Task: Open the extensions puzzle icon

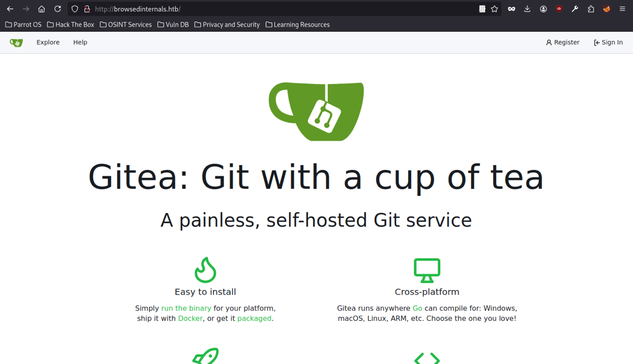Action: [591, 9]
